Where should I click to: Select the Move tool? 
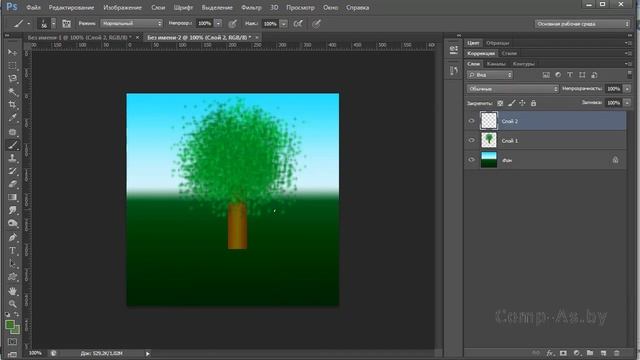coord(12,53)
